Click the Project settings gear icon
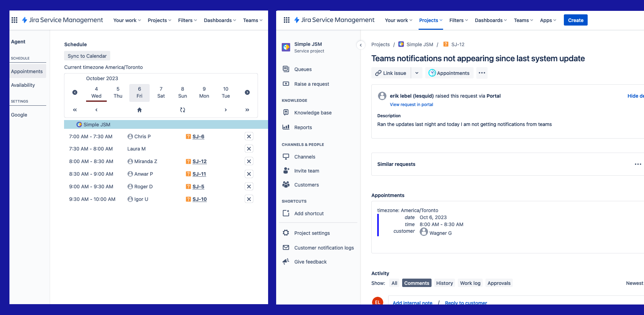The height and width of the screenshot is (315, 644). coord(286,233)
